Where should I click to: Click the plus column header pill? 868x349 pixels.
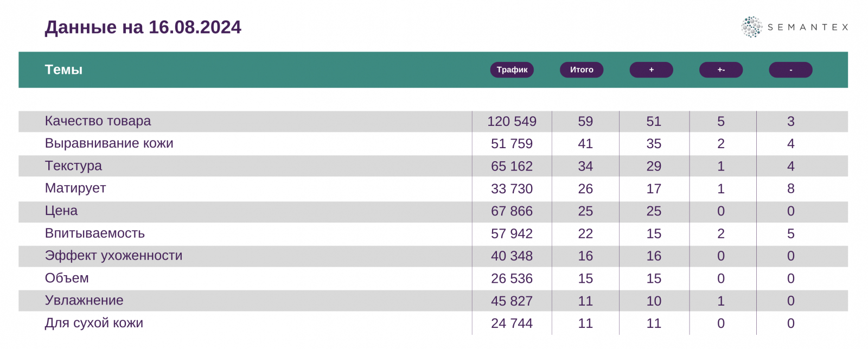tap(651, 69)
